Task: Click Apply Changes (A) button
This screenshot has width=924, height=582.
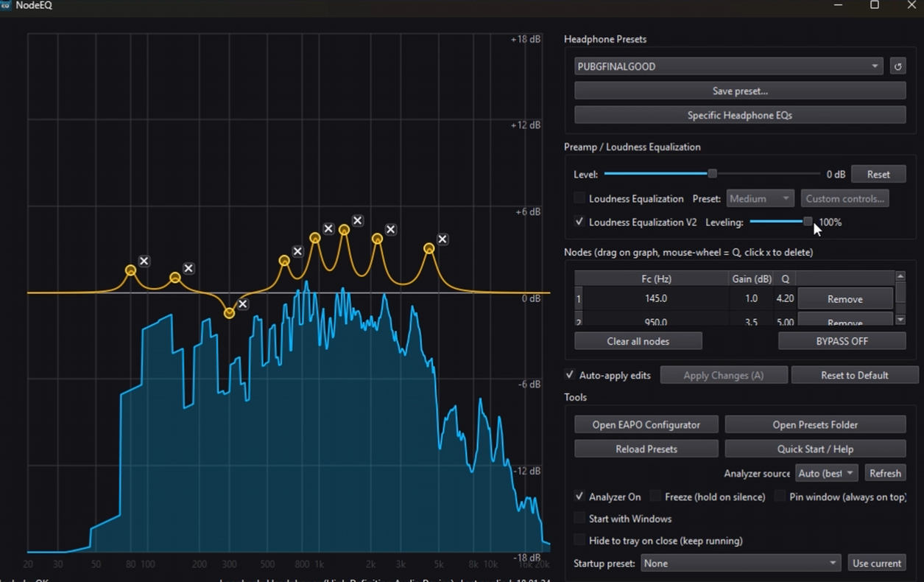Action: click(724, 375)
